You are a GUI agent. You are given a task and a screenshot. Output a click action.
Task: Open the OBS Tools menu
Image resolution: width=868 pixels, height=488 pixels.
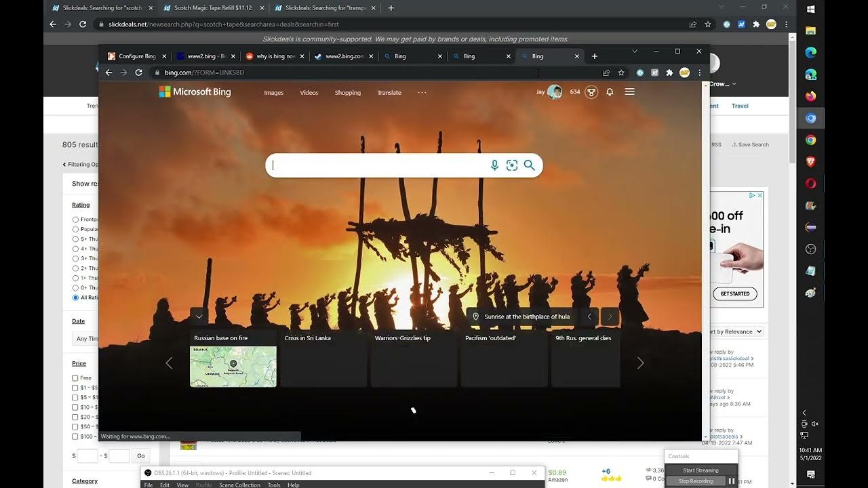[274, 485]
